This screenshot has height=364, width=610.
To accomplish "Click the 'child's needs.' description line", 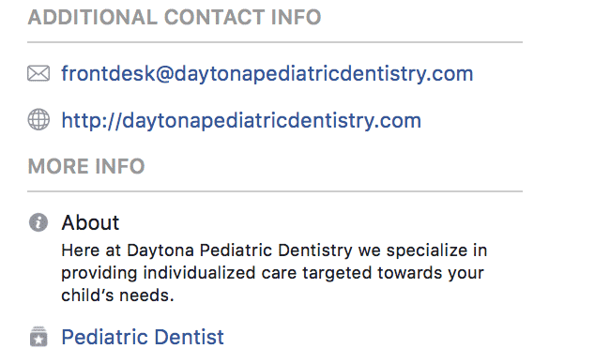I will tap(117, 296).
